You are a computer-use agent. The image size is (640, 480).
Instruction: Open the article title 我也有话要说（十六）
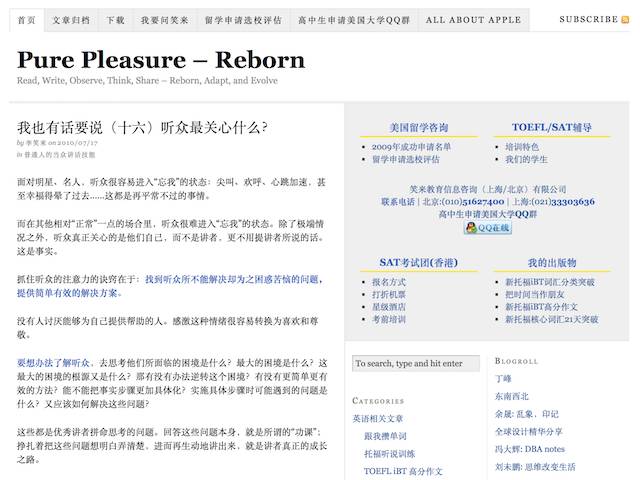pyautogui.click(x=142, y=127)
